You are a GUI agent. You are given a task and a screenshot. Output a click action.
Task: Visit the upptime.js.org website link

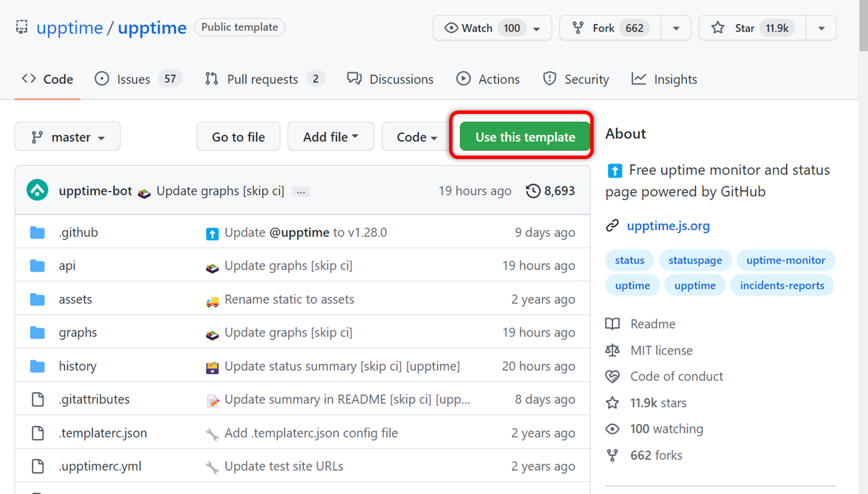tap(668, 226)
